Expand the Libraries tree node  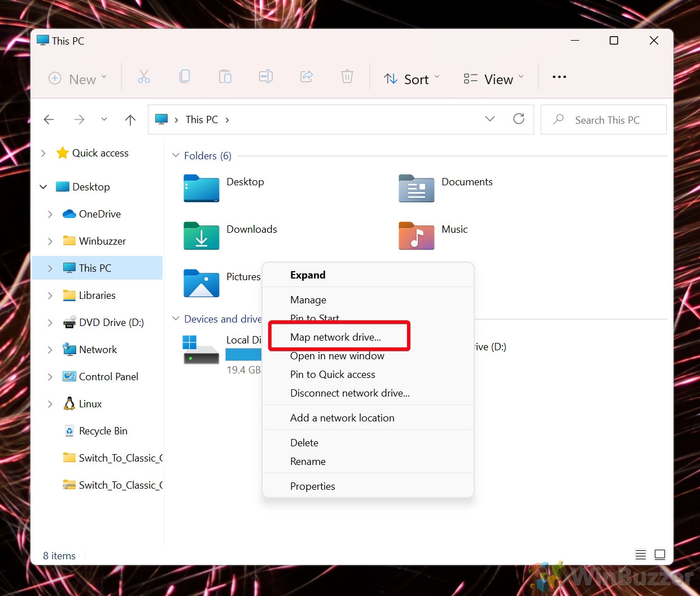tap(50, 295)
